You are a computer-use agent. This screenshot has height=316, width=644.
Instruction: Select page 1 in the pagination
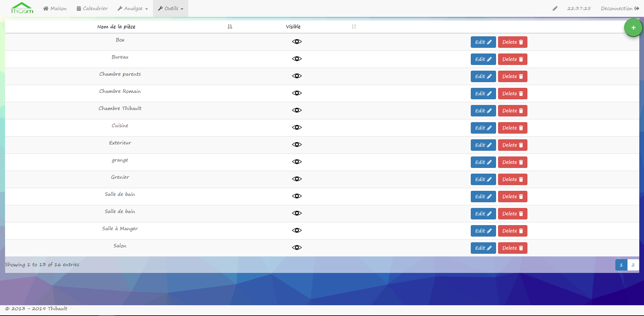click(621, 265)
